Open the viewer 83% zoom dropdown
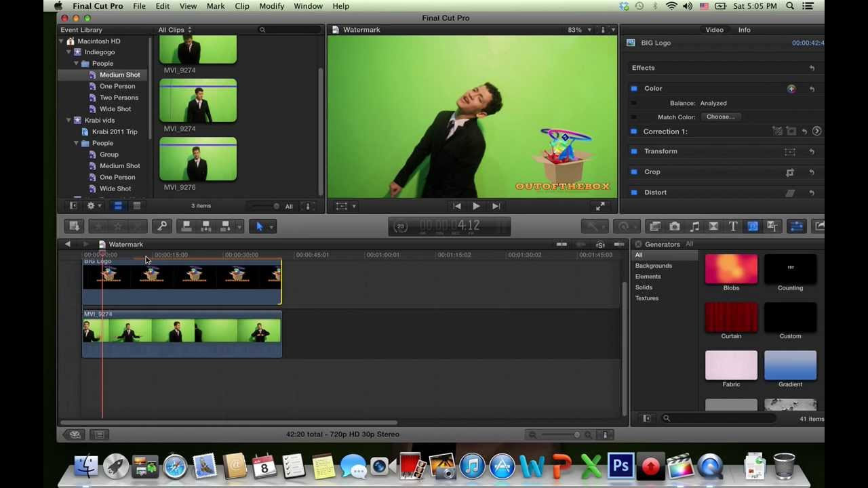868x488 pixels. 580,30
